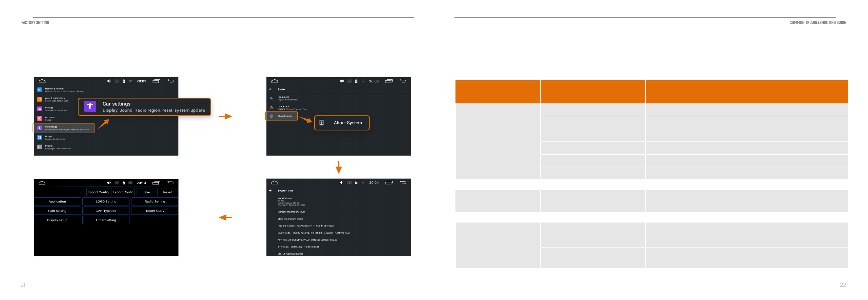Tap left arrow beside System Info title

click(270, 191)
